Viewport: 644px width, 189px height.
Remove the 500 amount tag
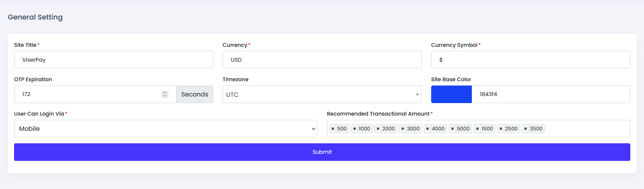click(x=333, y=129)
